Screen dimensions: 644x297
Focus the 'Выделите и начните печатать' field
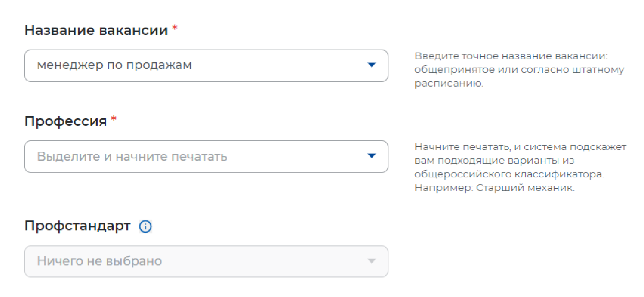click(x=132, y=156)
